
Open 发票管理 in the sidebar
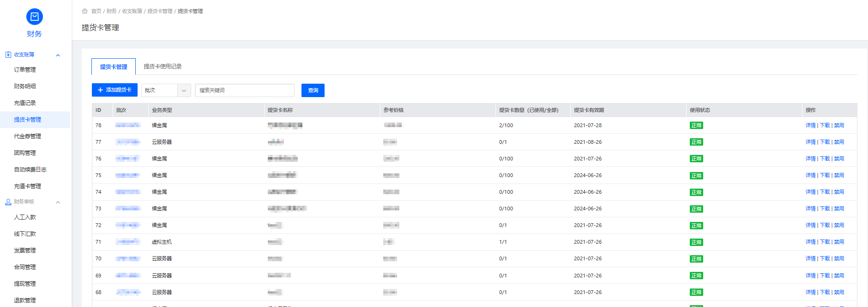[25, 251]
